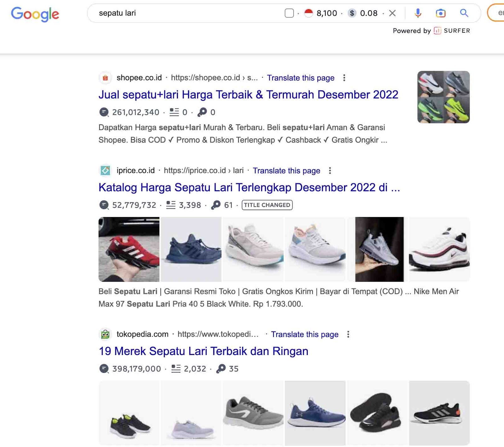Click the keyword key icon in Shopee result
504x447 pixels.
point(202,112)
